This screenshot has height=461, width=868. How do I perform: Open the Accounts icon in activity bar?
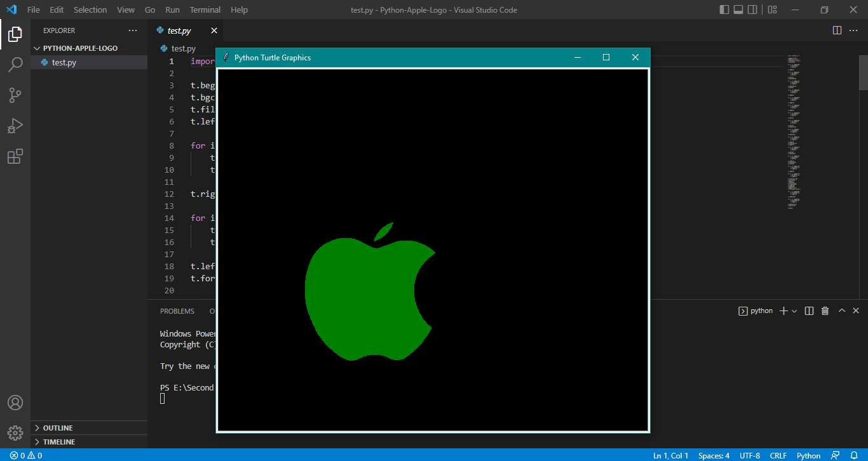15,403
